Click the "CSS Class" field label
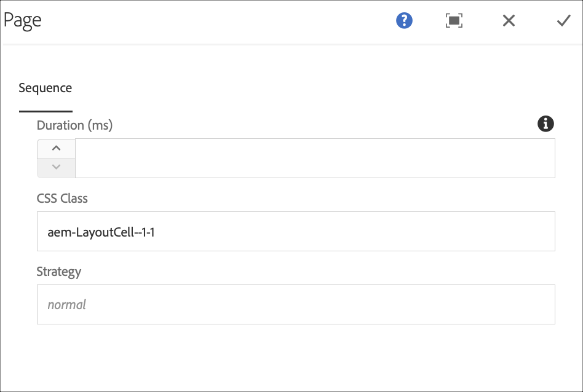583x392 pixels. tap(62, 198)
